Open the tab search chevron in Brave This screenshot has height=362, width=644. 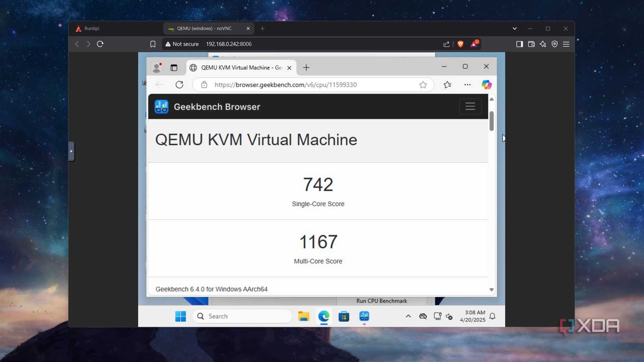click(x=514, y=28)
